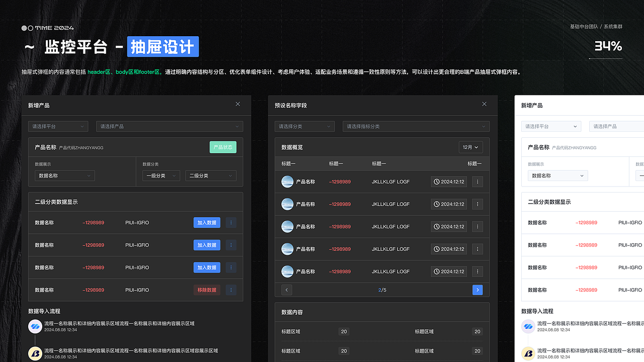Open the kebab menu in the third 产品名称 row
The image size is (644, 362).
(477, 227)
